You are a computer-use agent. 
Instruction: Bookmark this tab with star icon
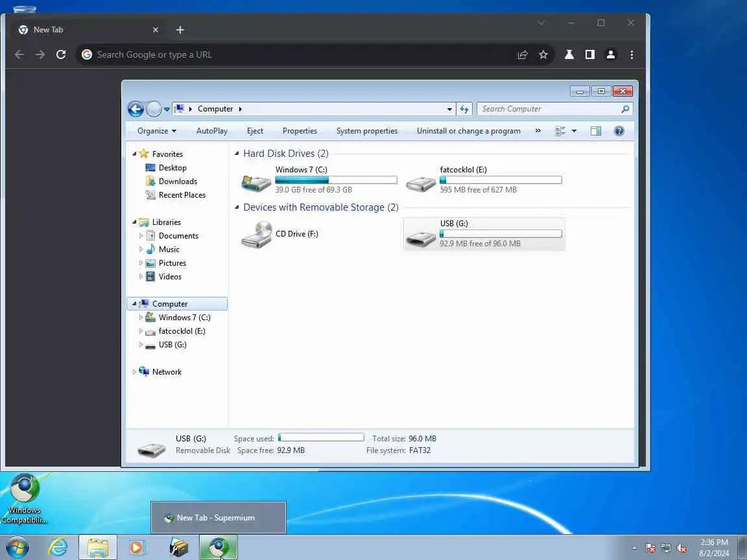pos(543,54)
